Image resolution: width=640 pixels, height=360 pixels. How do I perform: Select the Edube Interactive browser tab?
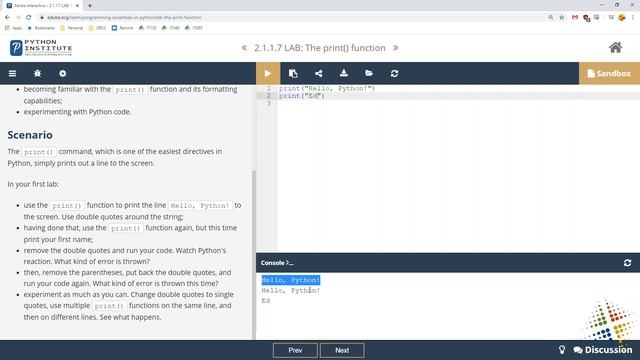click(42, 6)
